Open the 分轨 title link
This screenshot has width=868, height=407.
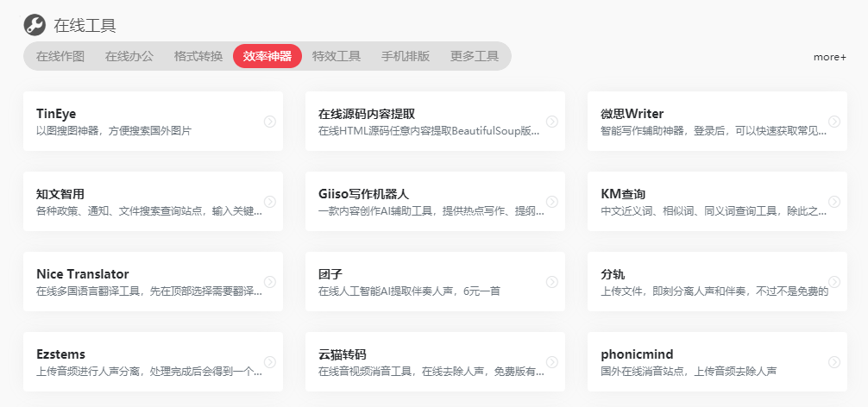(x=613, y=274)
